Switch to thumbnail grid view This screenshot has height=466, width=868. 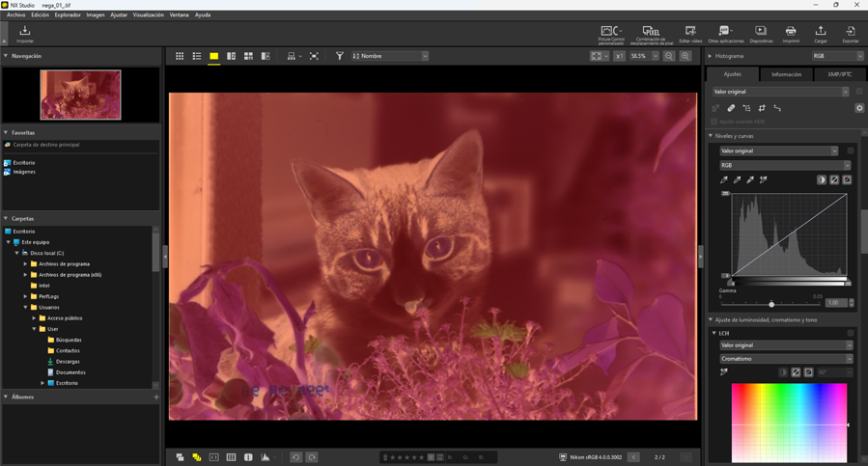(x=180, y=57)
